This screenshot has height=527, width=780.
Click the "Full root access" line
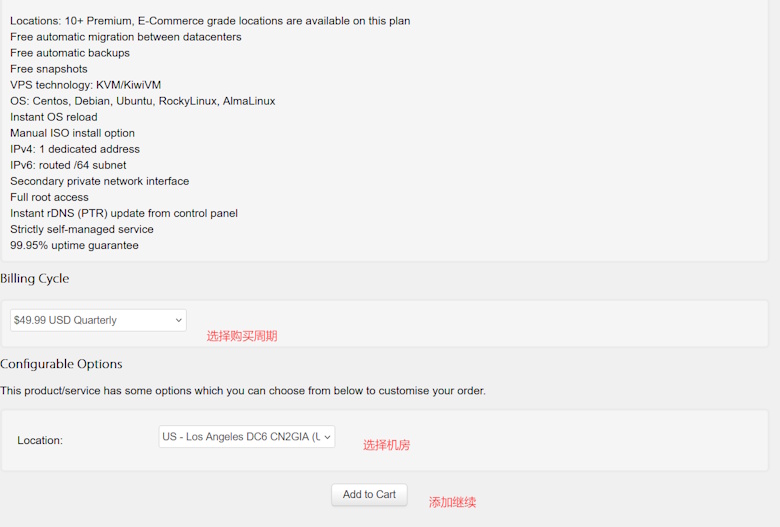(x=49, y=197)
